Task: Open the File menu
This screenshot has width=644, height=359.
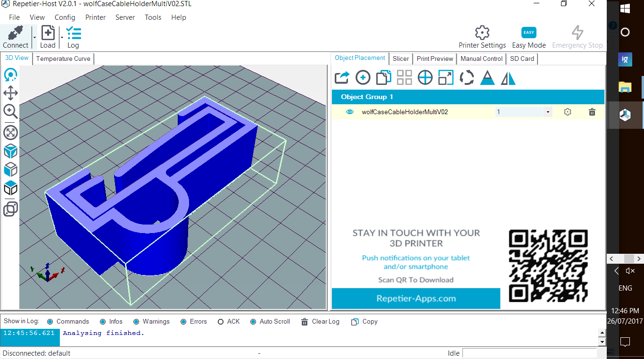Action: [x=14, y=17]
